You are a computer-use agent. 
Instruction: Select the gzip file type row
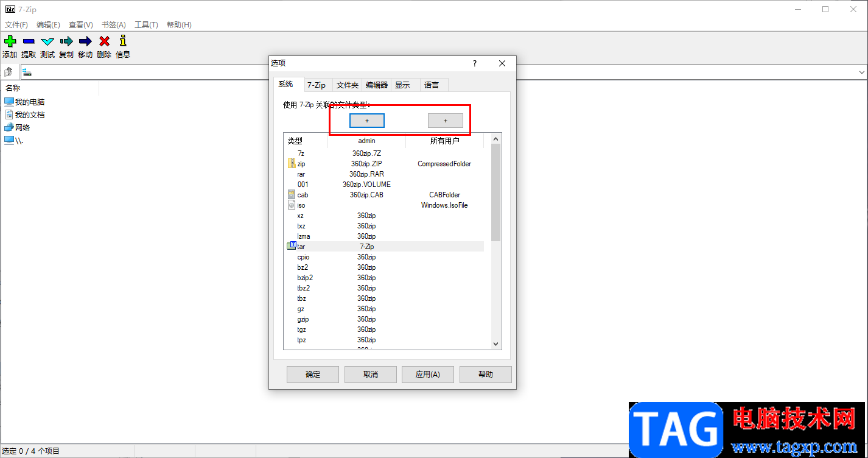click(385, 319)
